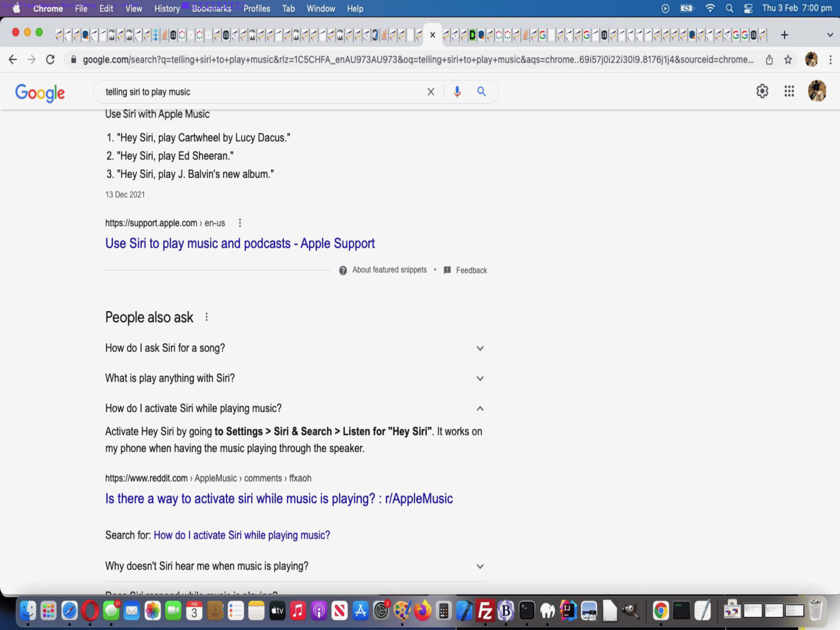Click the address bar URL
The height and width of the screenshot is (630, 840).
tap(418, 59)
